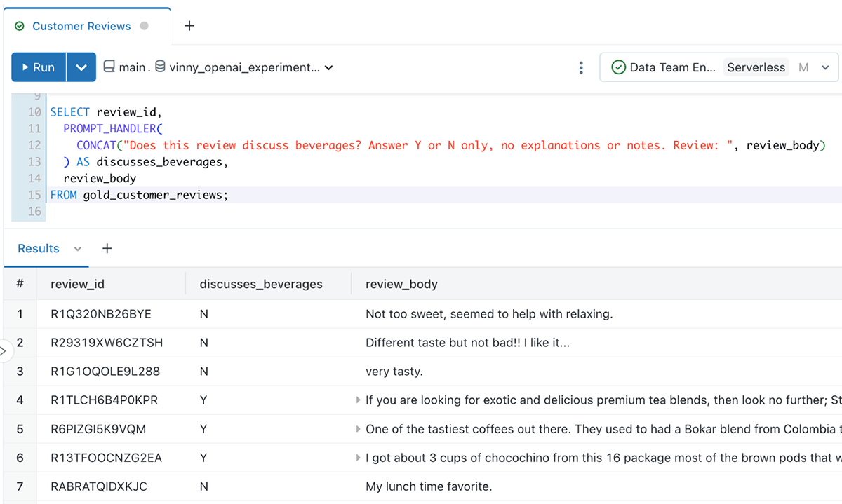This screenshot has width=842, height=504.
Task: Add a new results visualization with plus
Action: tap(107, 248)
